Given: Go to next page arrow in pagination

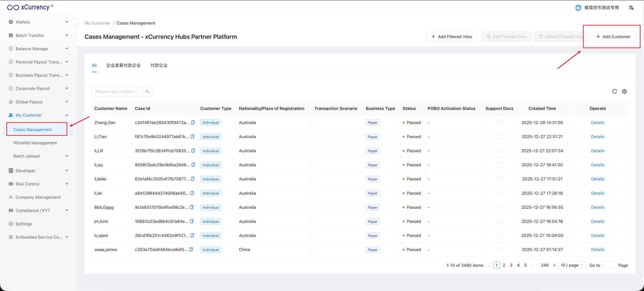Looking at the screenshot, I should 554,265.
